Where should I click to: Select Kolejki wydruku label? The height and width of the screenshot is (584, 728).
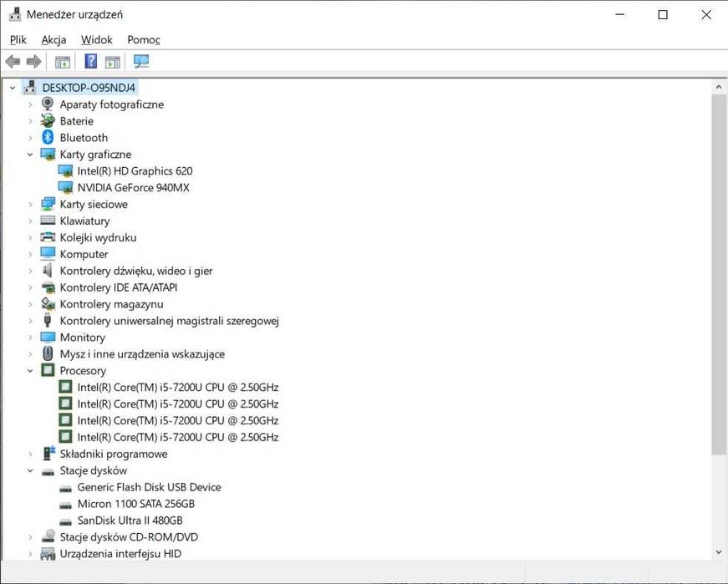(x=98, y=237)
